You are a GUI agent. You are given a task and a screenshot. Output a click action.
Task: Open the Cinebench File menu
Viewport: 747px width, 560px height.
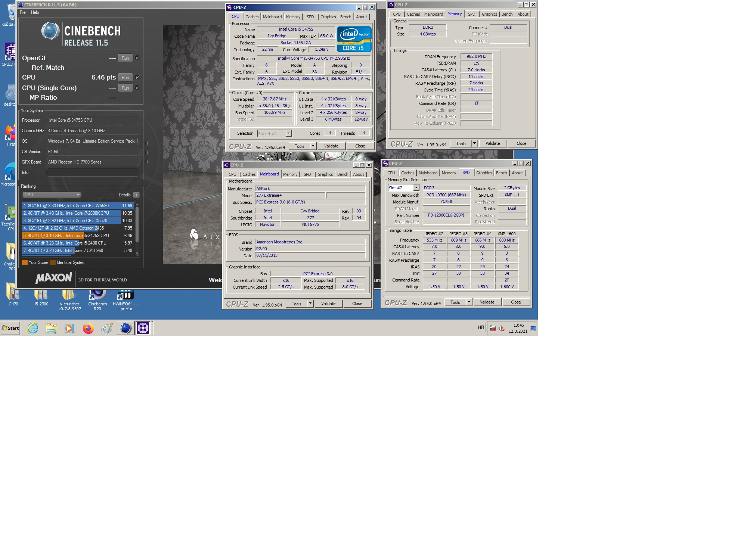pos(23,12)
